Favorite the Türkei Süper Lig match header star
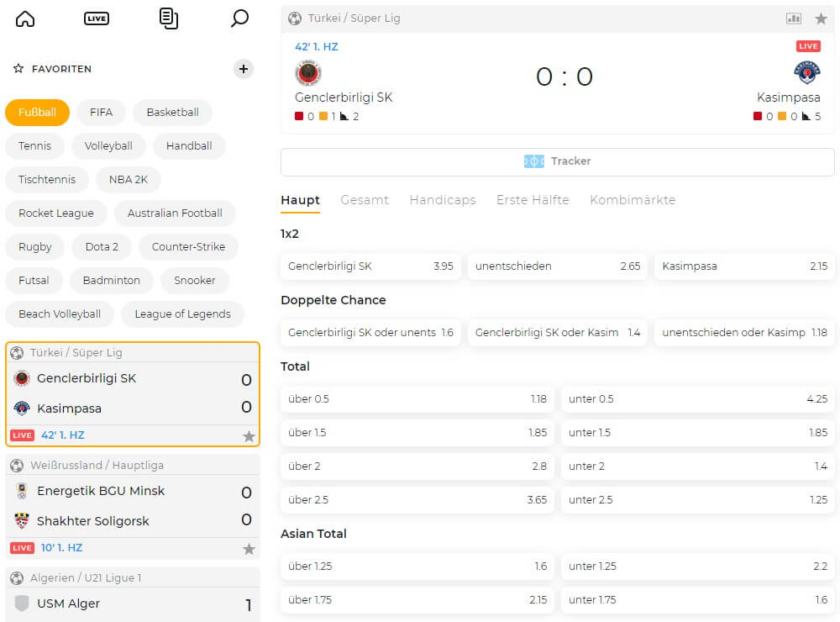840x622 pixels. tap(821, 18)
